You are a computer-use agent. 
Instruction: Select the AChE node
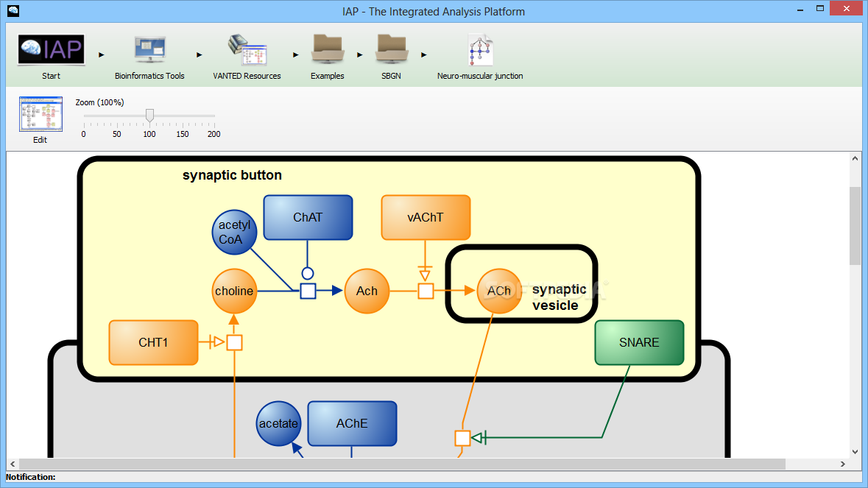pyautogui.click(x=352, y=424)
